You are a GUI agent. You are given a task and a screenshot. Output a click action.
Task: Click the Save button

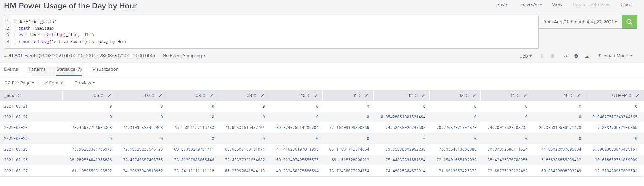[x=502, y=5]
